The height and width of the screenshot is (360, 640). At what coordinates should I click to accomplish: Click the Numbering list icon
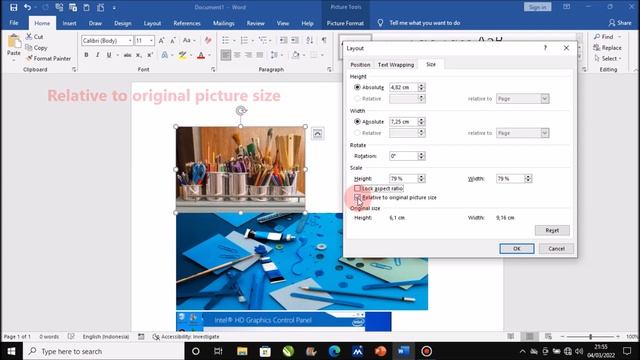point(244,40)
